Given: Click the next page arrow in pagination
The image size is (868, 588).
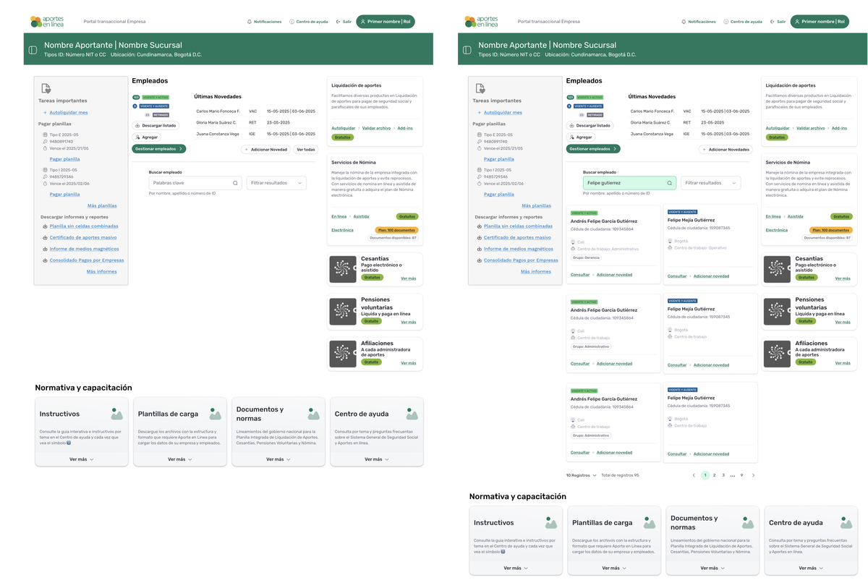Looking at the screenshot, I should tap(753, 475).
